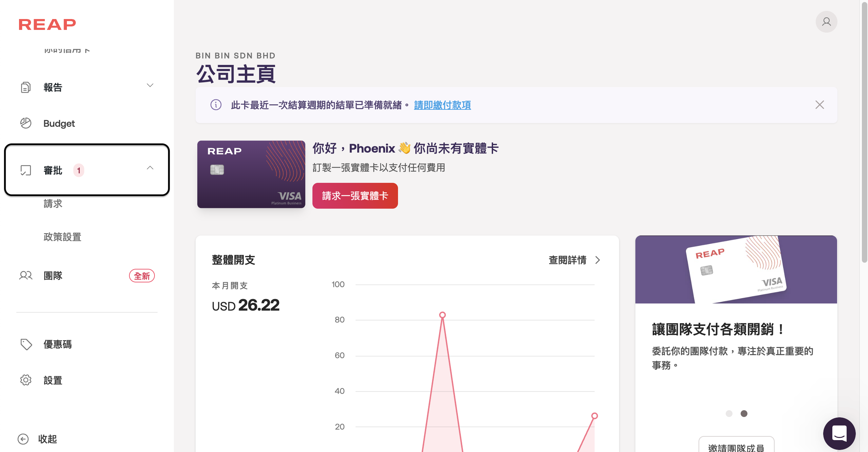Select first carousel dot indicator
Image resolution: width=868 pixels, height=452 pixels.
pyautogui.click(x=729, y=414)
